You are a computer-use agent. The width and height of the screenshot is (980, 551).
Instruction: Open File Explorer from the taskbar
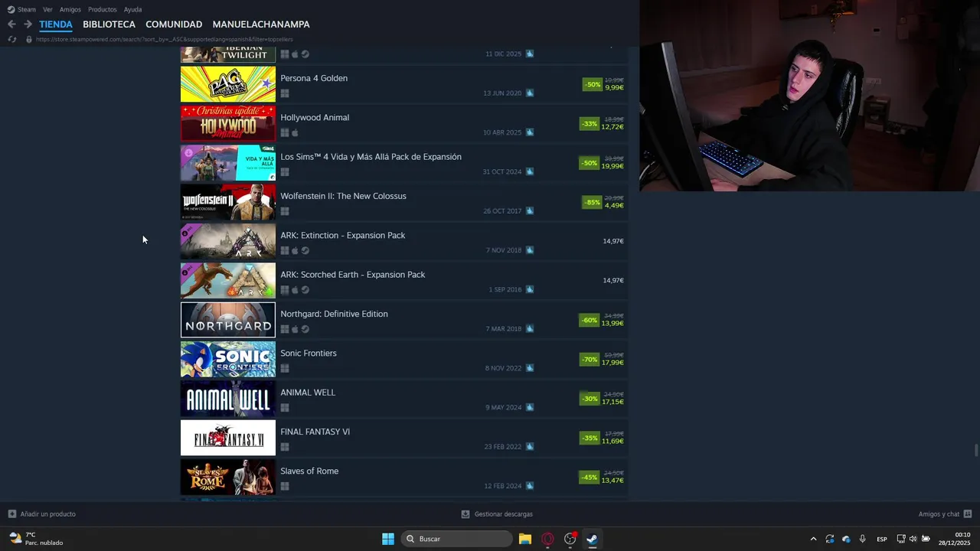pyautogui.click(x=525, y=539)
